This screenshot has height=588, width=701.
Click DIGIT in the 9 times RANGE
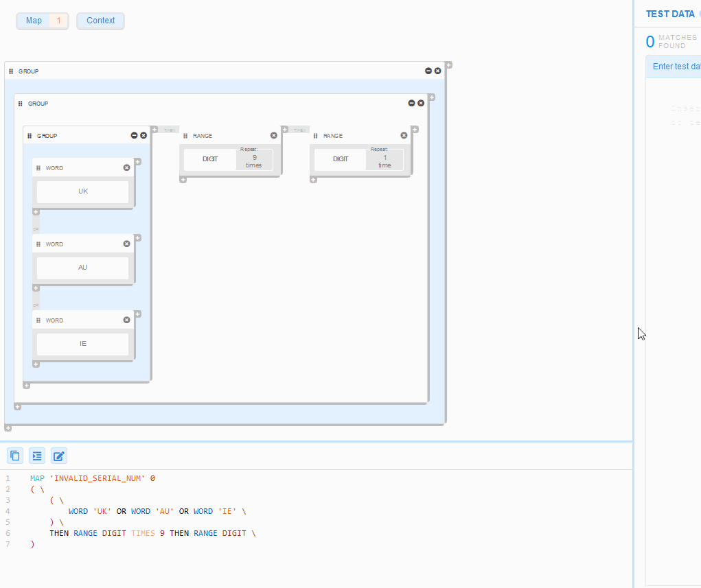coord(210,159)
